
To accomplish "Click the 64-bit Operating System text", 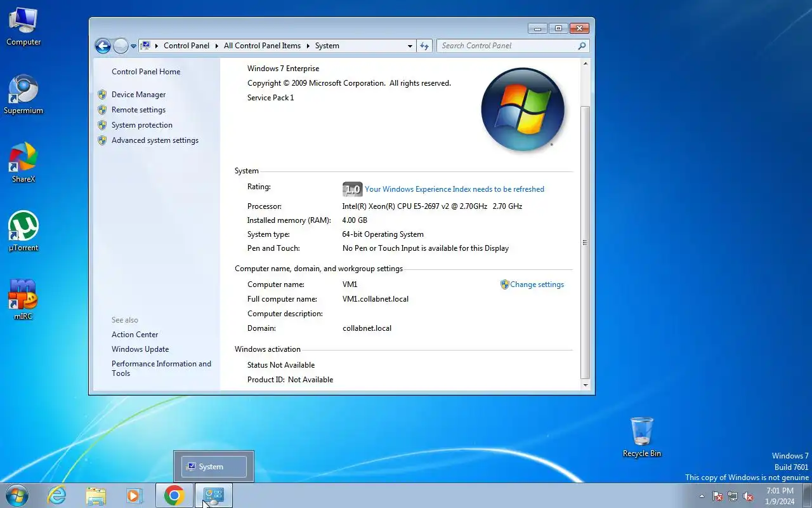I will click(383, 234).
